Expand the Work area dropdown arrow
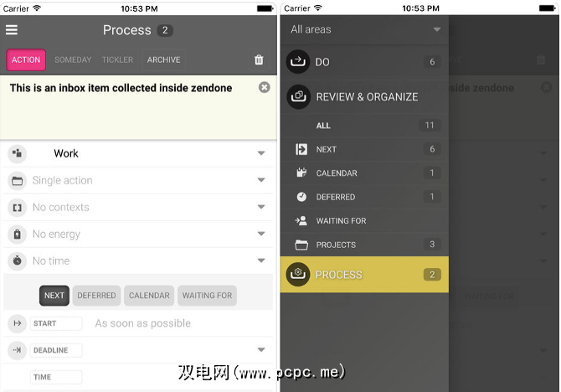The image size is (561, 392). point(261,153)
